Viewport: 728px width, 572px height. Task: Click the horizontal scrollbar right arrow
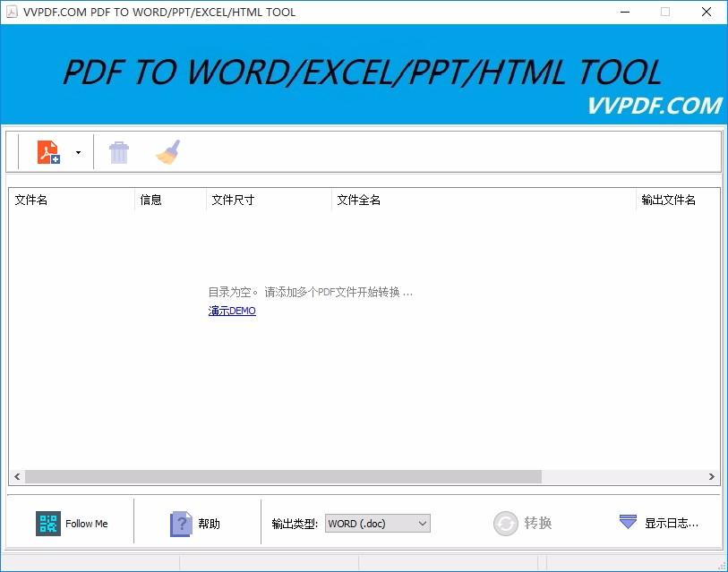point(711,476)
